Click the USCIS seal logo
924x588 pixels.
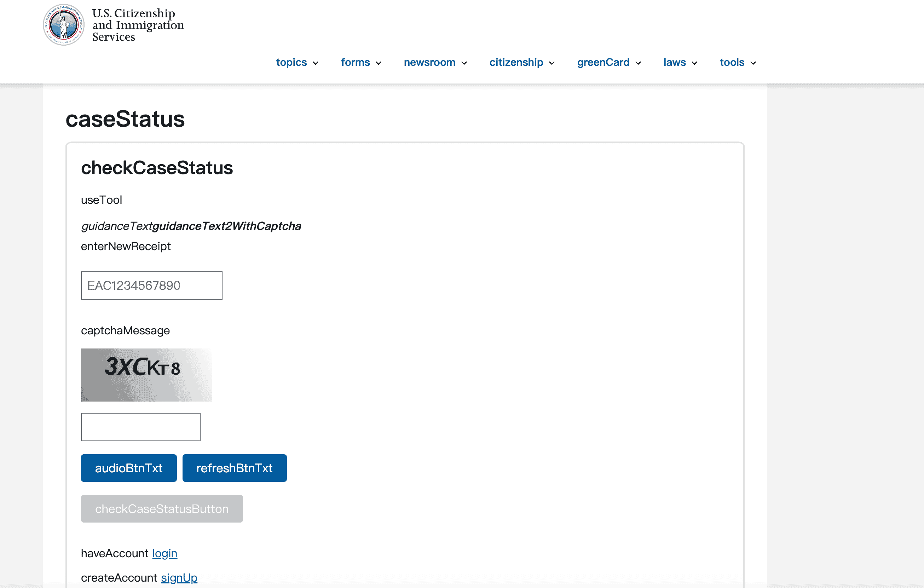pyautogui.click(x=63, y=25)
